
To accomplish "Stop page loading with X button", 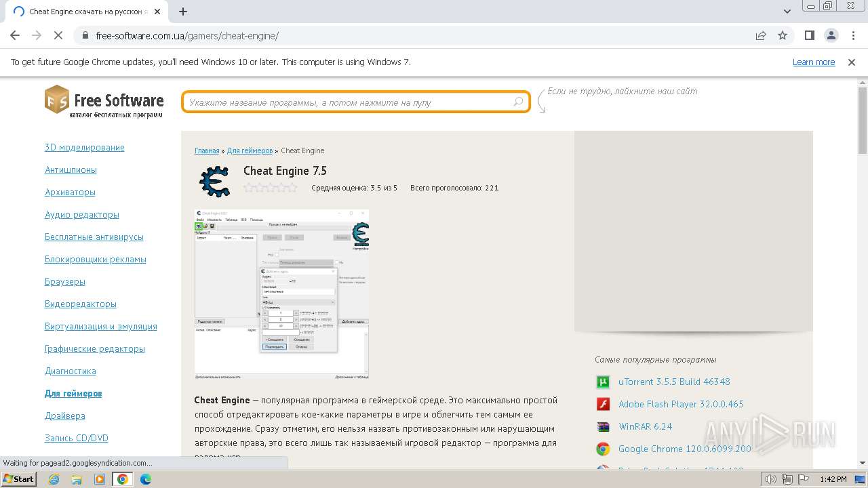I will tap(58, 35).
